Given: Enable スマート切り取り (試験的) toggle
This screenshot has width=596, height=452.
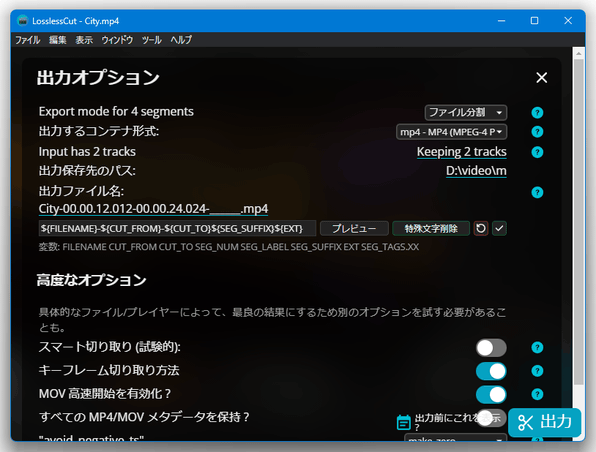Looking at the screenshot, I should (491, 348).
